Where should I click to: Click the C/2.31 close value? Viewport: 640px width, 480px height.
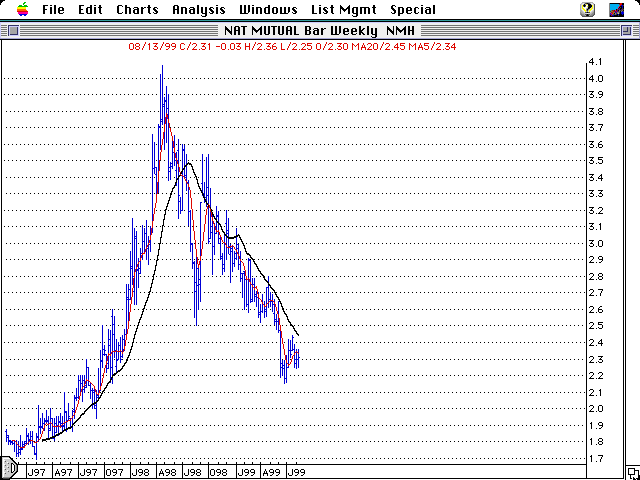pos(196,47)
